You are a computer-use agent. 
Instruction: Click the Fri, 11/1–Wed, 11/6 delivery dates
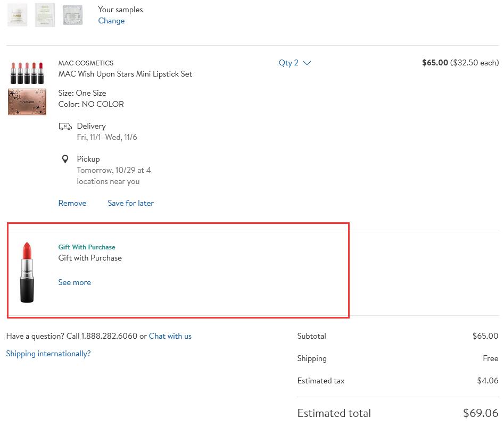tap(107, 137)
